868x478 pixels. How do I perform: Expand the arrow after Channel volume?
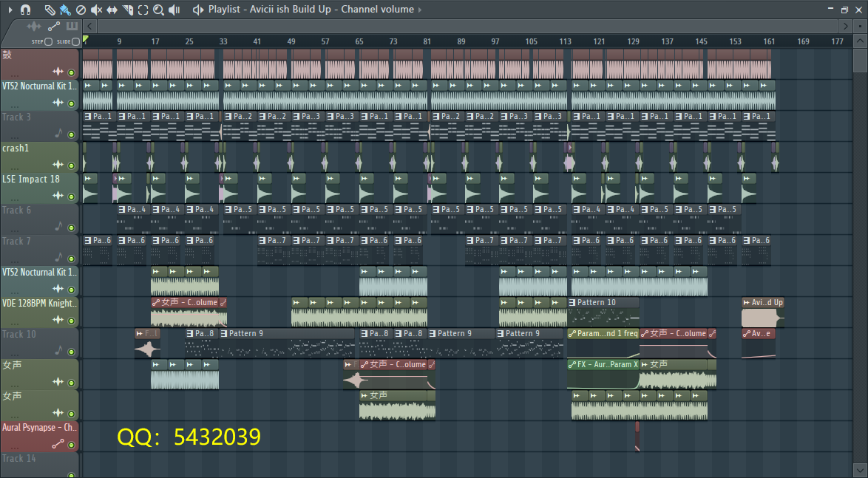point(421,10)
